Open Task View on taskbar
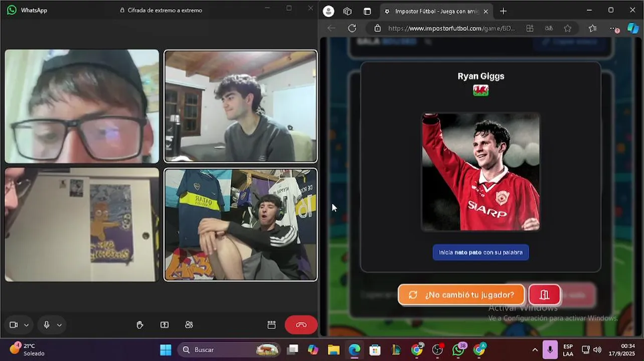This screenshot has height=361, width=644. click(292, 349)
